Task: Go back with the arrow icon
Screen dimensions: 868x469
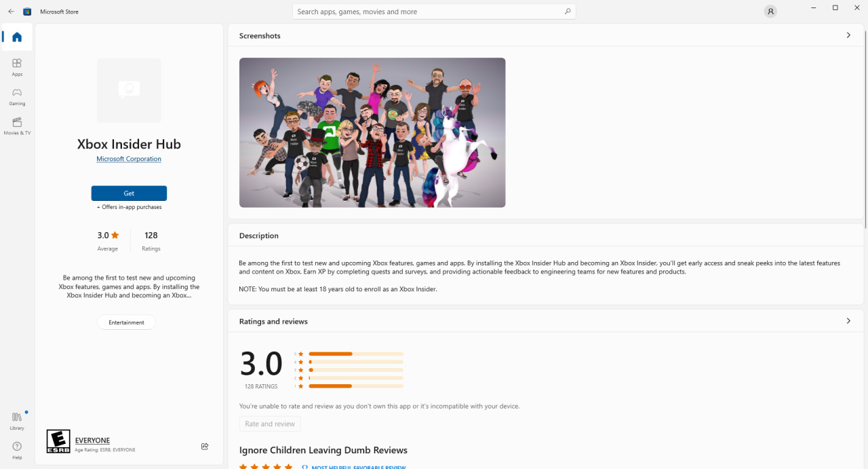Action: [x=11, y=12]
